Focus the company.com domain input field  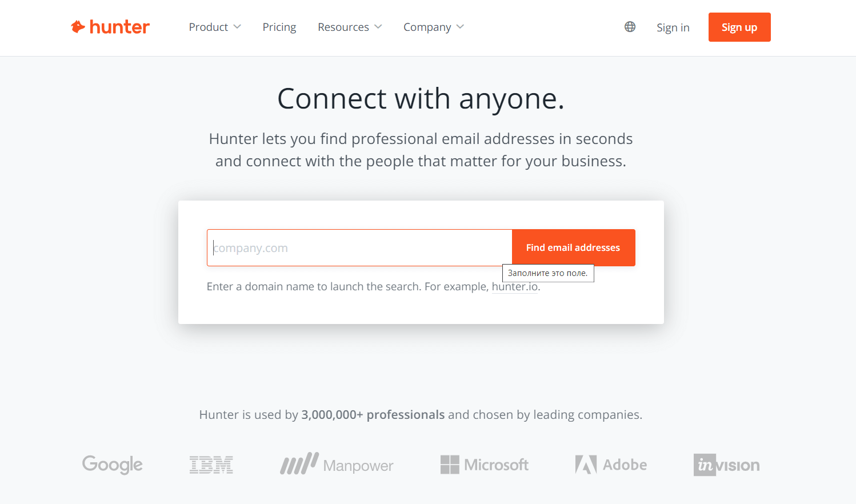coord(359,247)
